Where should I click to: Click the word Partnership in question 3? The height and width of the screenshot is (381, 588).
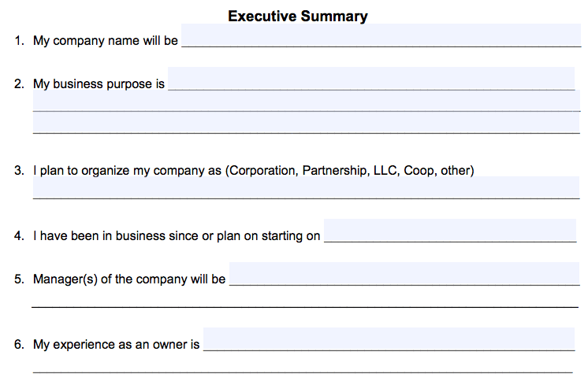pyautogui.click(x=334, y=171)
